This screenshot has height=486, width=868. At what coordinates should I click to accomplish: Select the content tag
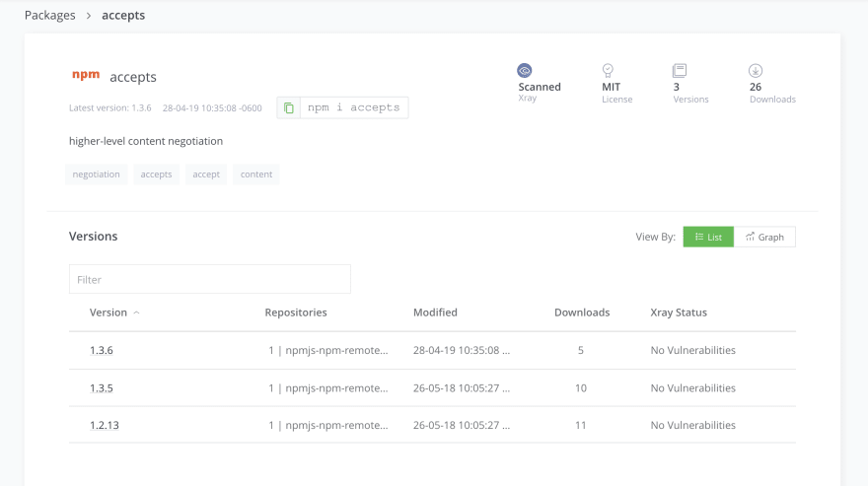point(256,174)
